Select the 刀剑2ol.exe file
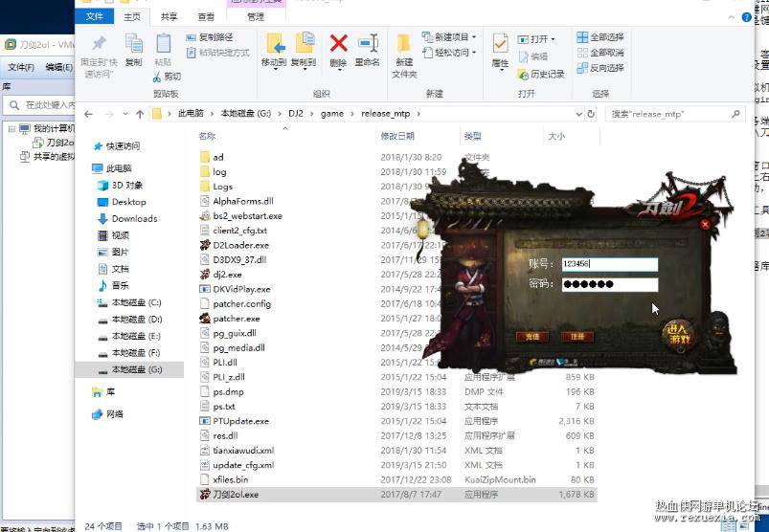This screenshot has height=532, width=769. [396, 495]
